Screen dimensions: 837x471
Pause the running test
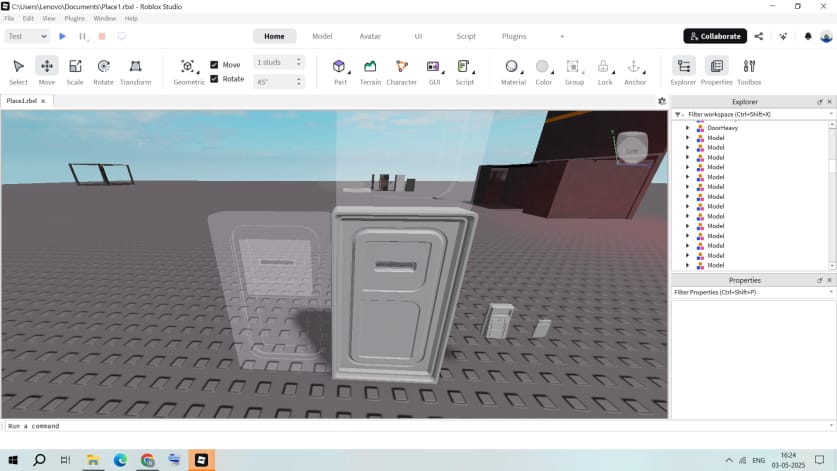pyautogui.click(x=82, y=36)
